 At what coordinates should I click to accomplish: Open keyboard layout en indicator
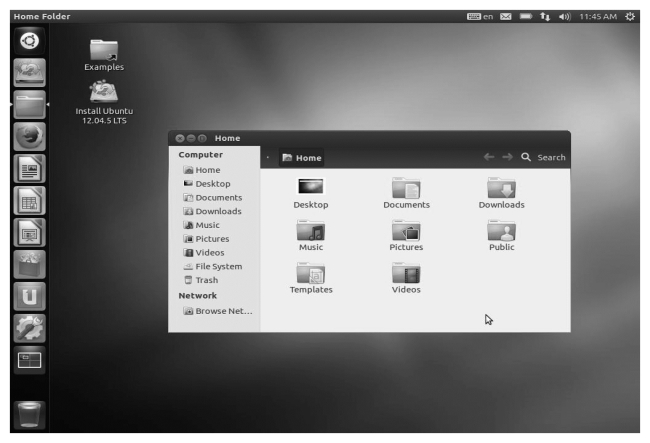click(x=480, y=17)
